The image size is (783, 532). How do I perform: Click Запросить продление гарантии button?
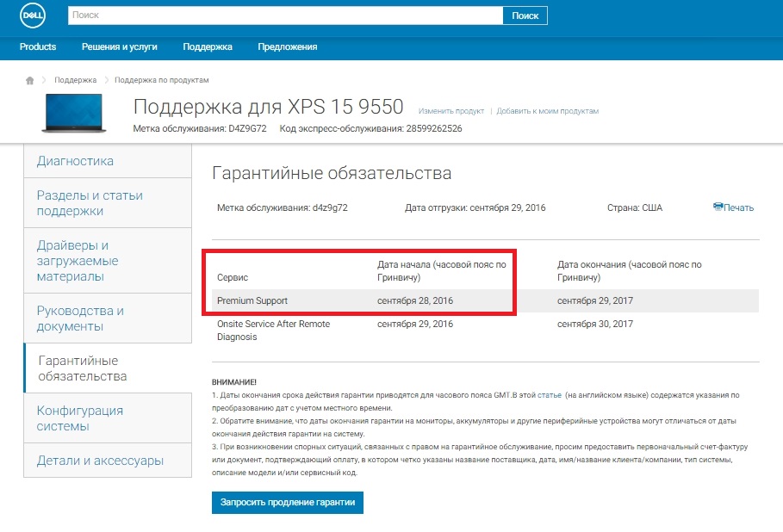288,503
